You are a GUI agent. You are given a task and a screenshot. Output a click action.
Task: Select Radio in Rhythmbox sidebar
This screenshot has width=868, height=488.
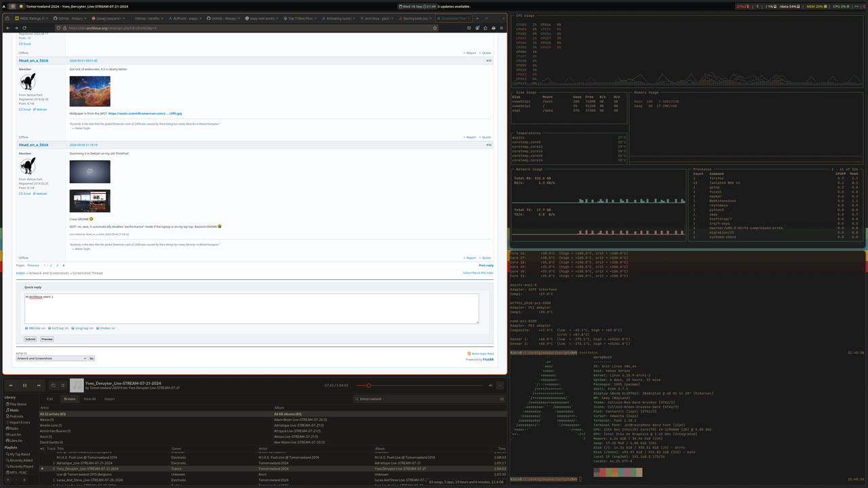[12, 428]
